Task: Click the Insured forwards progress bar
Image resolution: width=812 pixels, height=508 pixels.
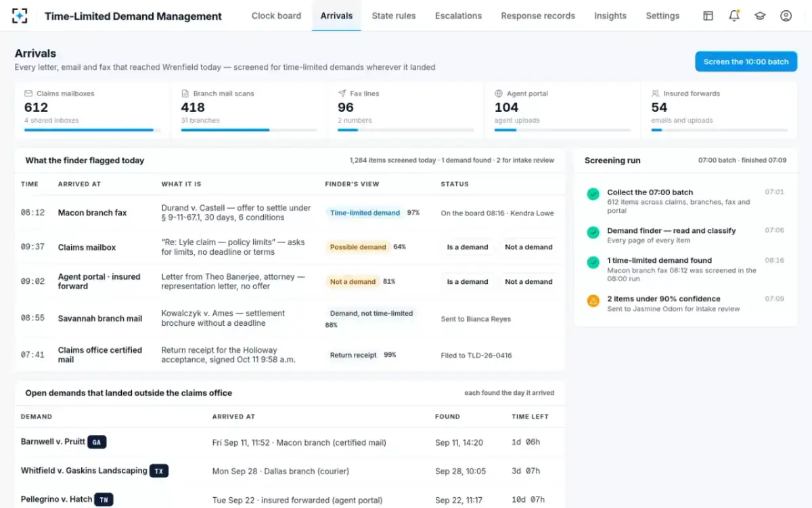Action: [x=719, y=130]
